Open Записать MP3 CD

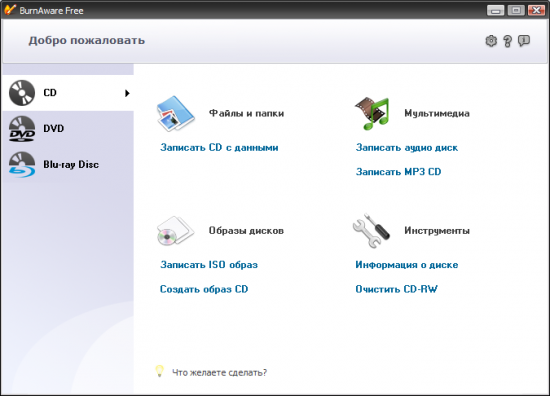(x=398, y=172)
